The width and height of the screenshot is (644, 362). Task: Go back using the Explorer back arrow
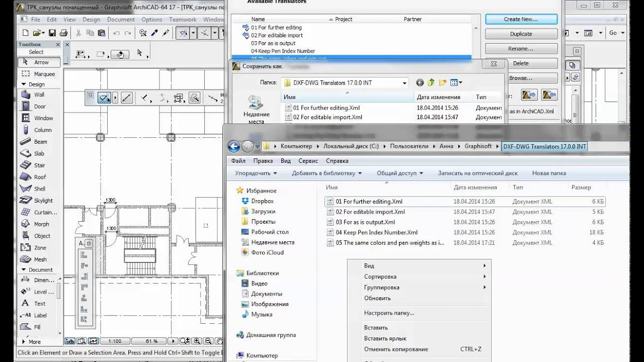coord(233,146)
